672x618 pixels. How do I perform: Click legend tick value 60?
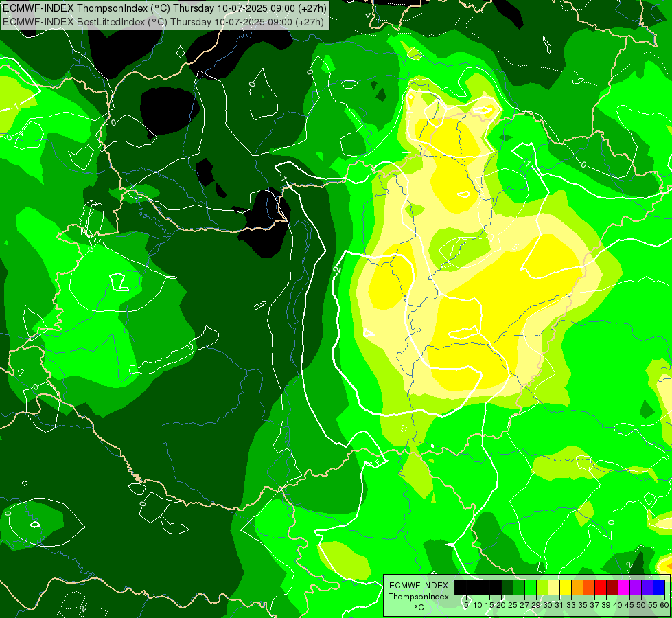click(x=664, y=605)
